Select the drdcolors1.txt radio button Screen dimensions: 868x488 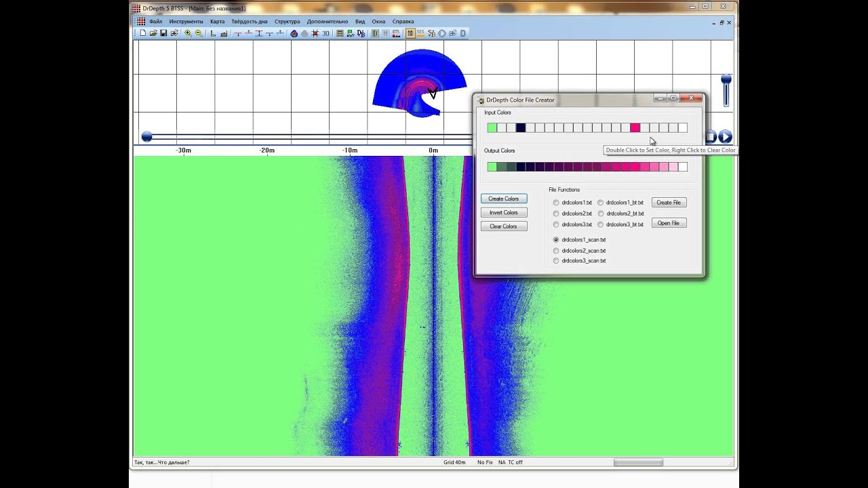tap(556, 203)
